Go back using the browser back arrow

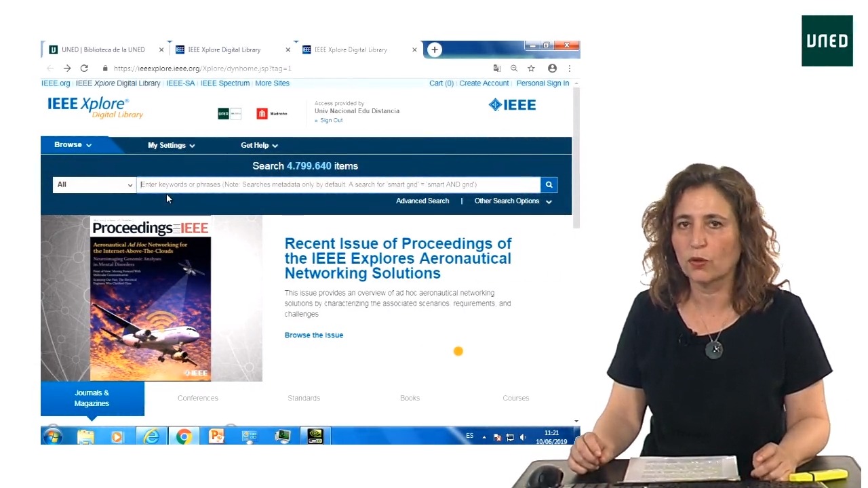click(x=50, y=68)
